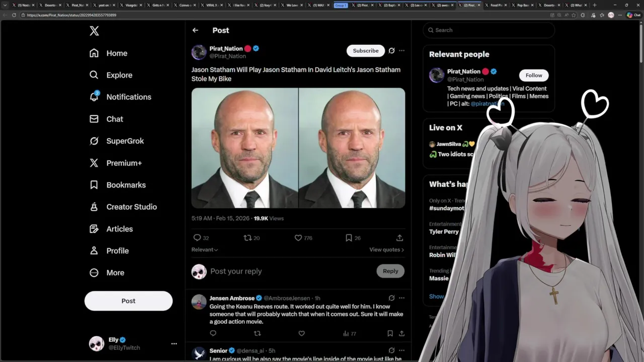
Task: Open Pirat_Nation's profile avatar on post
Action: [x=199, y=52]
